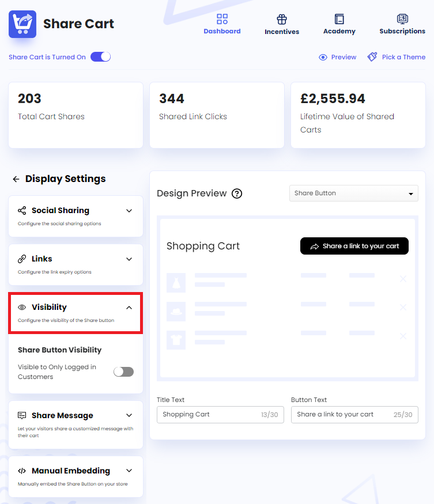
Task: Click the Share Button Visibility heading
Action: pyautogui.click(x=59, y=350)
